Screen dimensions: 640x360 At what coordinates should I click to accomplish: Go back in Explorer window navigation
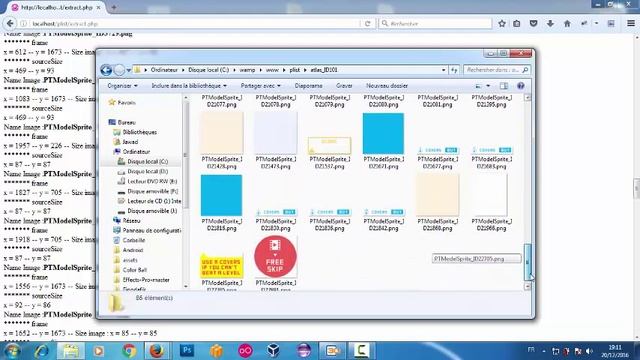coord(106,70)
